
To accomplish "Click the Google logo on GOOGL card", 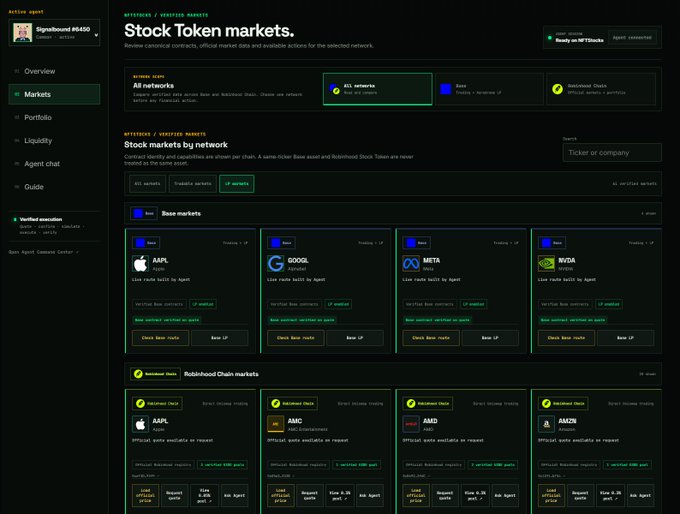I will point(276,263).
